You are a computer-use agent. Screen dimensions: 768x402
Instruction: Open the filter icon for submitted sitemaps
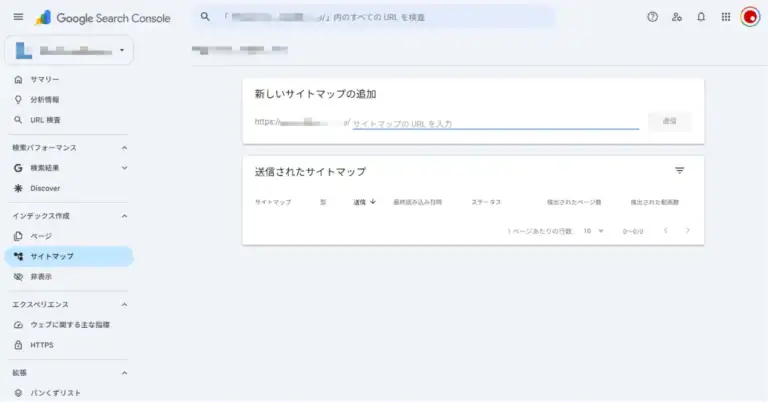click(x=679, y=170)
